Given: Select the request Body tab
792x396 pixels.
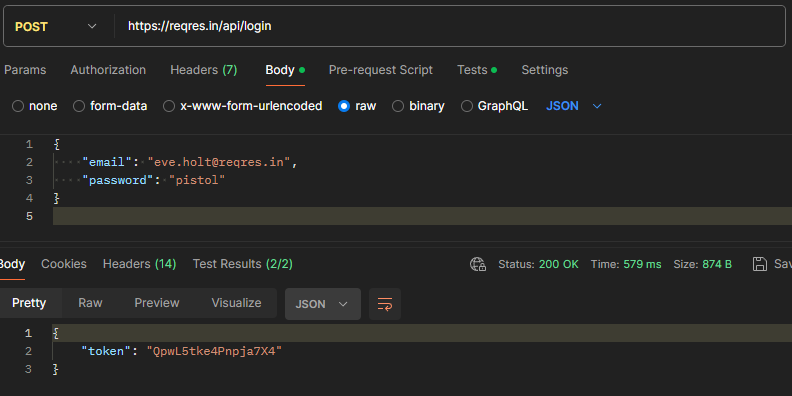Looking at the screenshot, I should [x=285, y=70].
